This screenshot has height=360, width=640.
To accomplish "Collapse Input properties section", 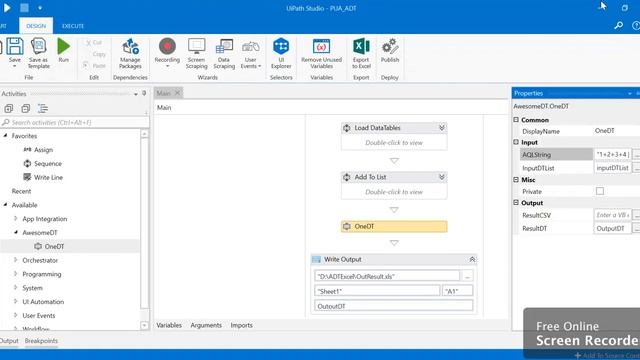I will tap(516, 142).
